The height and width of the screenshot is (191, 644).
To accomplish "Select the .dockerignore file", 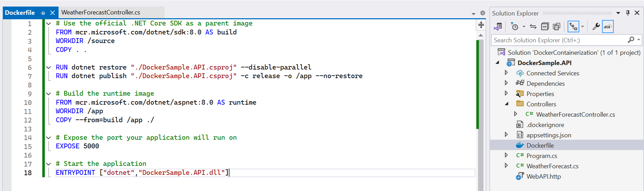I will click(x=545, y=125).
